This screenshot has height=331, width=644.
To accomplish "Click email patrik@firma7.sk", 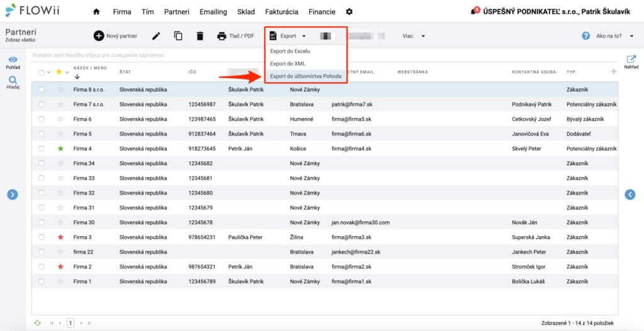I will 352,104.
